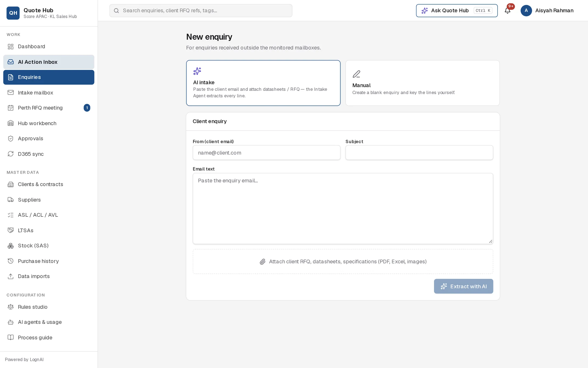Open Ask Quote Hub assistant
This screenshot has width=588, height=368.
[x=457, y=11]
